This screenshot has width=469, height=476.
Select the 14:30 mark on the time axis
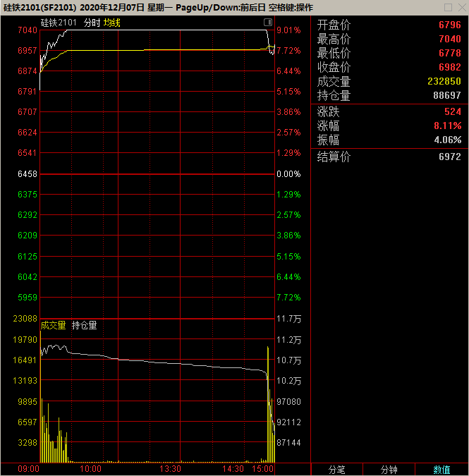point(233,469)
